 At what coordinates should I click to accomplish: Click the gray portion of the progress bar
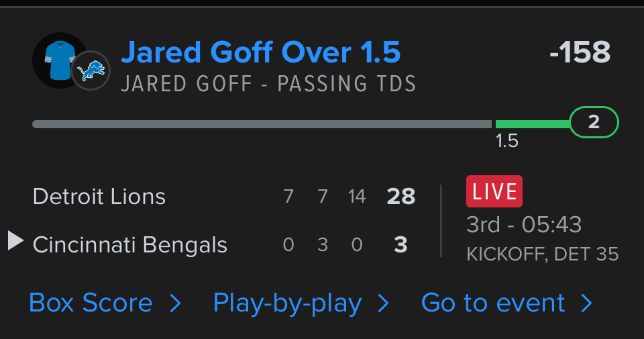pos(262,124)
